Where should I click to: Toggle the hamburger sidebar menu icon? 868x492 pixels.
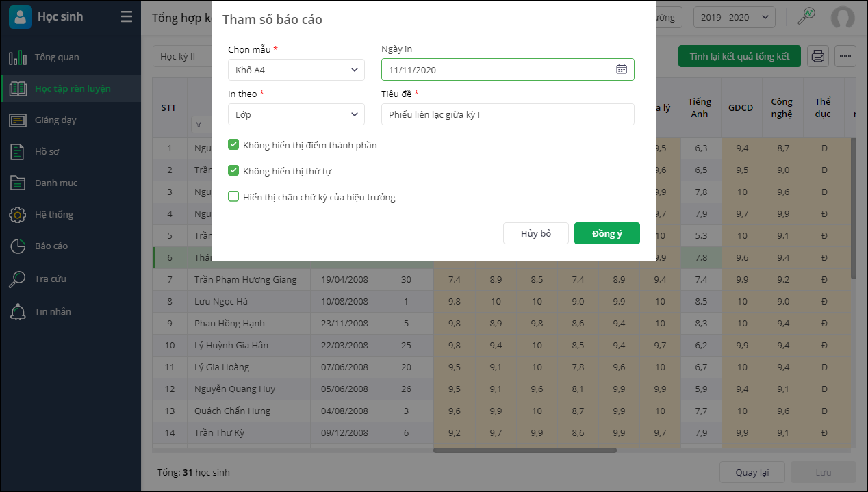click(x=127, y=17)
